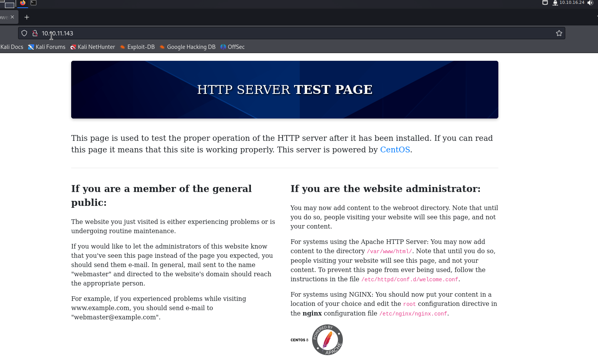Click the address bar showing 10.10.11.143

(269, 33)
